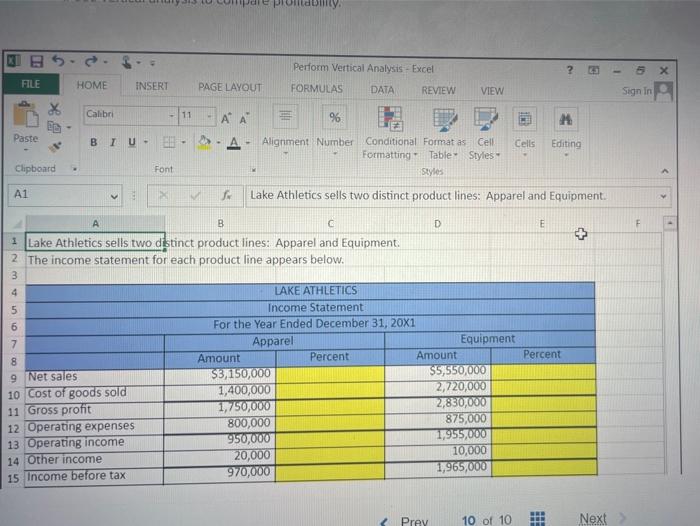Switch to the DATA tab
This screenshot has width=700, height=526.
click(382, 90)
